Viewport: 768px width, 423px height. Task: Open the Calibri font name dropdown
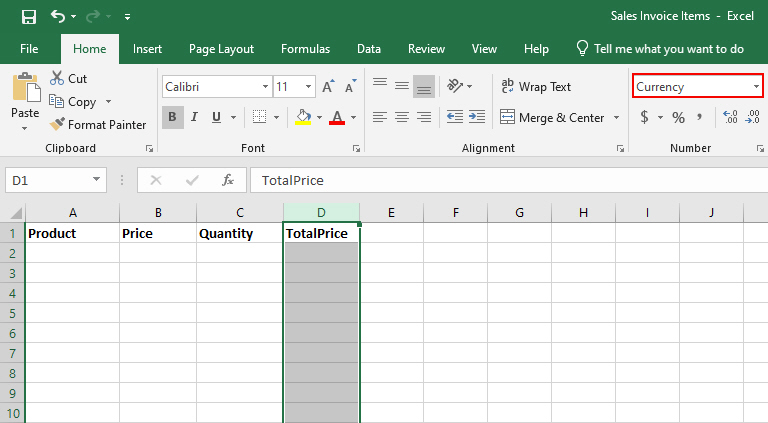[265, 87]
